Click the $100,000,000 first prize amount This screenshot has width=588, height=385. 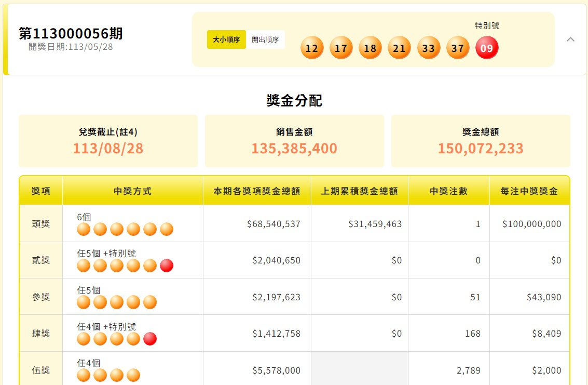click(x=531, y=224)
